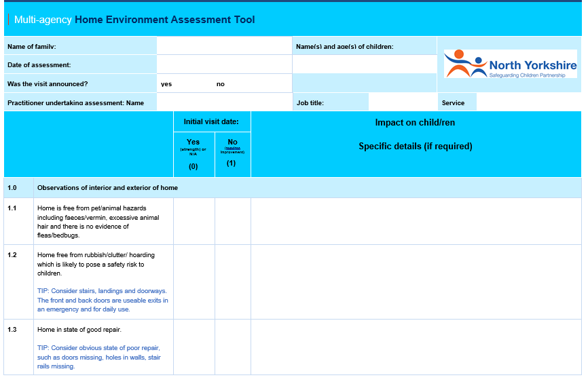Click the 'Initial visit date:' header cell
The image size is (588, 384).
(x=211, y=121)
